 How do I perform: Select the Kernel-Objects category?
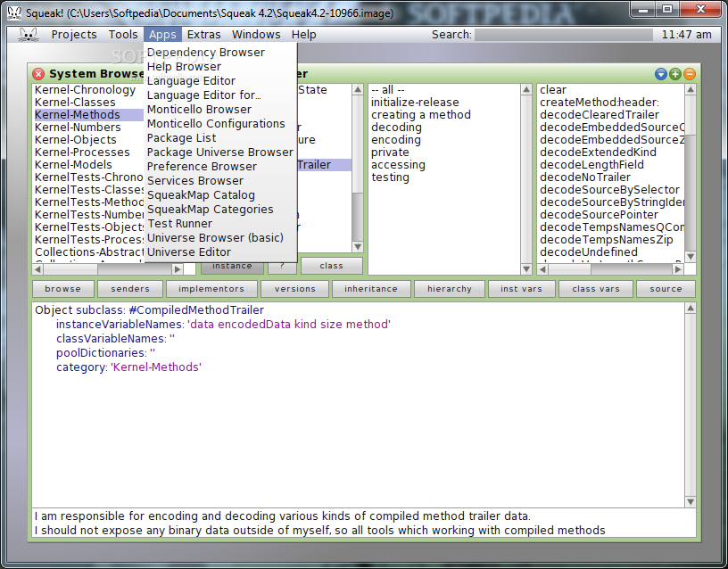(x=76, y=140)
